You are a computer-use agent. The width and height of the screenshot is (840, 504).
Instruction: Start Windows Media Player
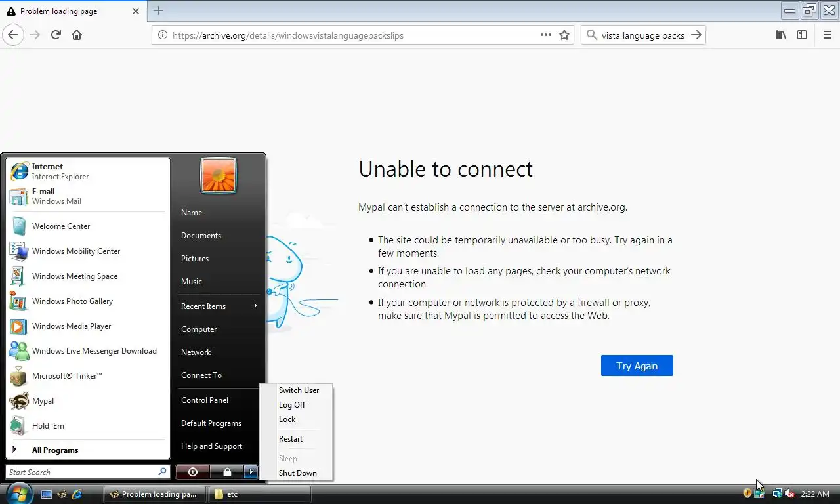88,326
